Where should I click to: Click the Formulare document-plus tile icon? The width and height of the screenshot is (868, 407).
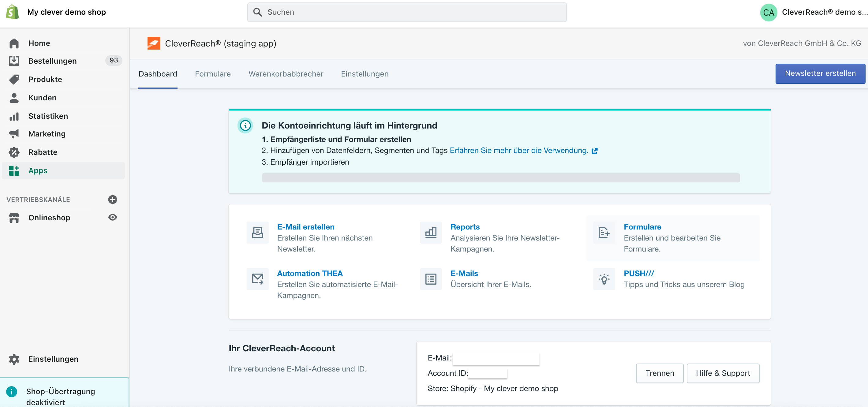click(x=604, y=233)
